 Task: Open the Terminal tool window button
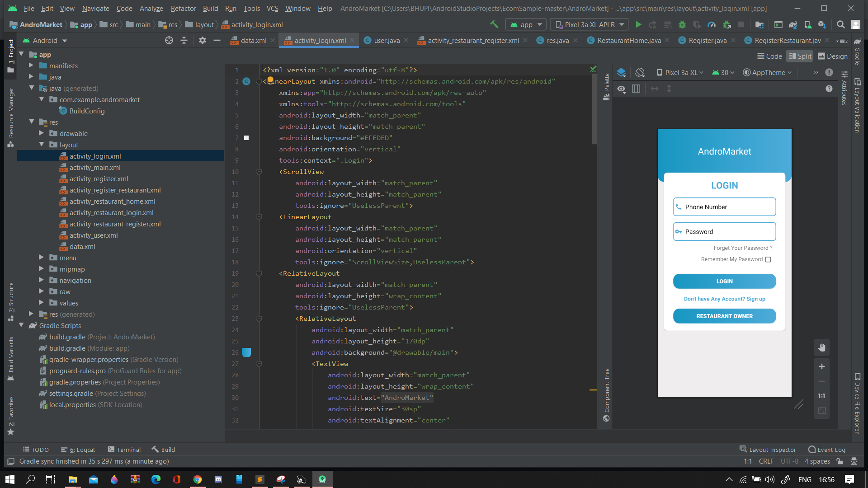point(124,450)
